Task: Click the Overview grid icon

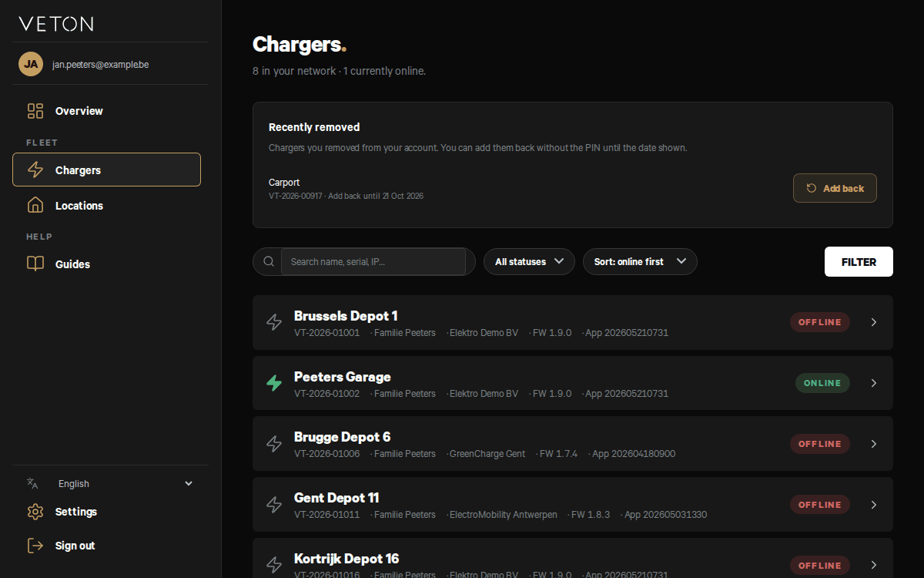Action: click(x=35, y=111)
